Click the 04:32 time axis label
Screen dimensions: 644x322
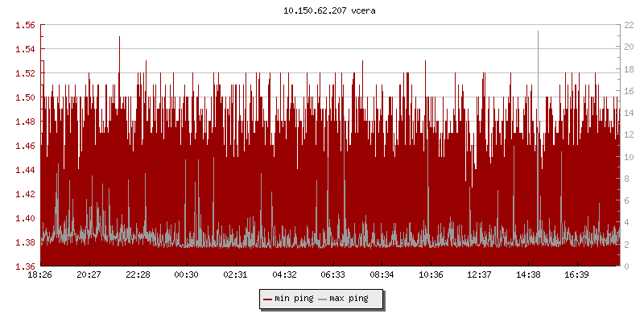point(284,275)
